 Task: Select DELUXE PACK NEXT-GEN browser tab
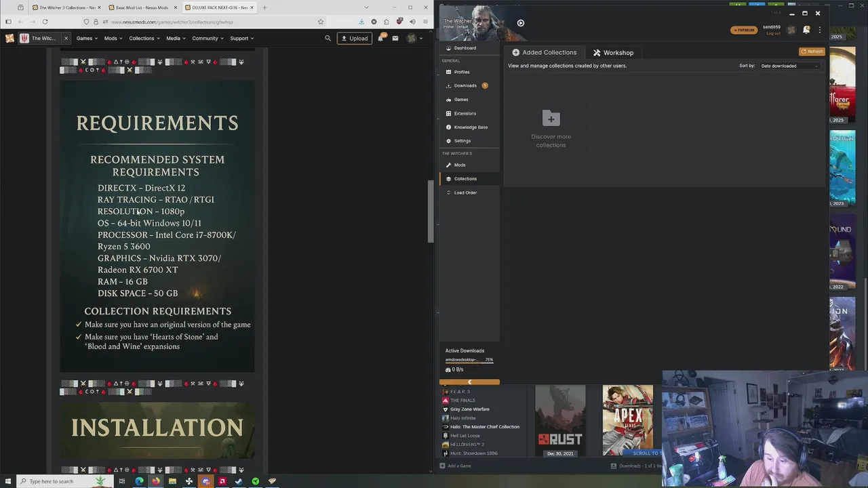[218, 7]
